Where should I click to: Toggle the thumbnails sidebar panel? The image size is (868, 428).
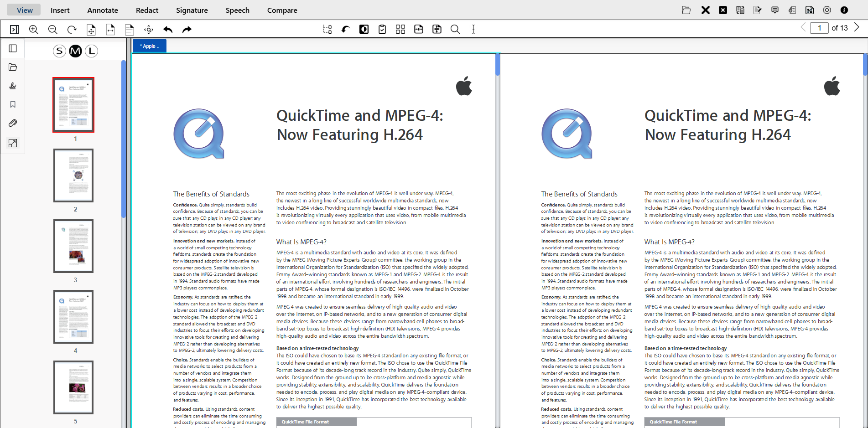(13, 48)
